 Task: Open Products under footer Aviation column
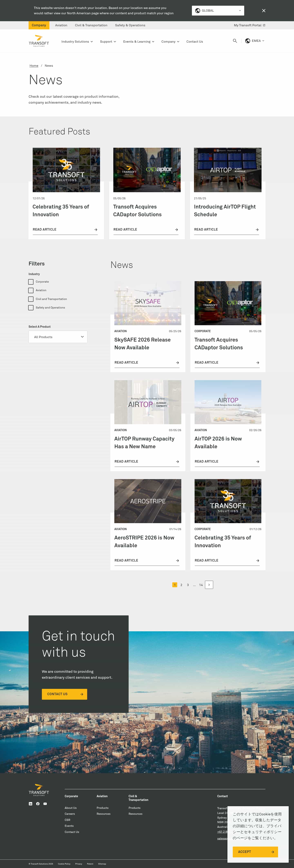pos(102,808)
